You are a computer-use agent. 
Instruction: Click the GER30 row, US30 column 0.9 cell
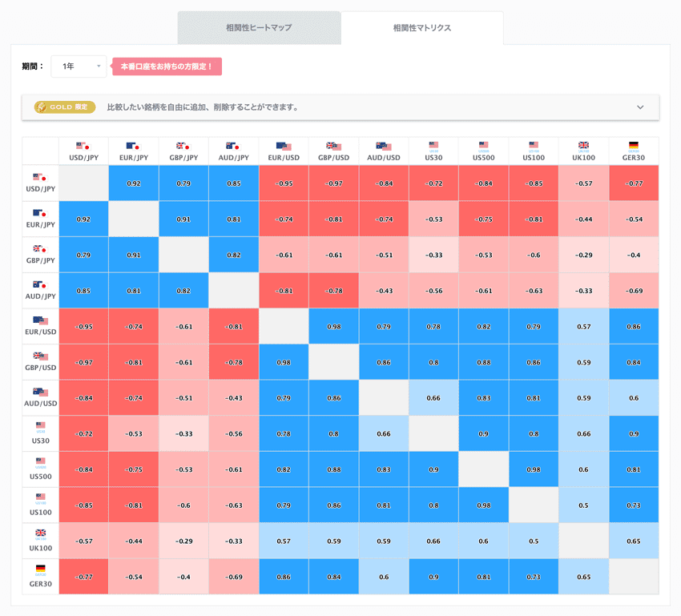(x=433, y=577)
